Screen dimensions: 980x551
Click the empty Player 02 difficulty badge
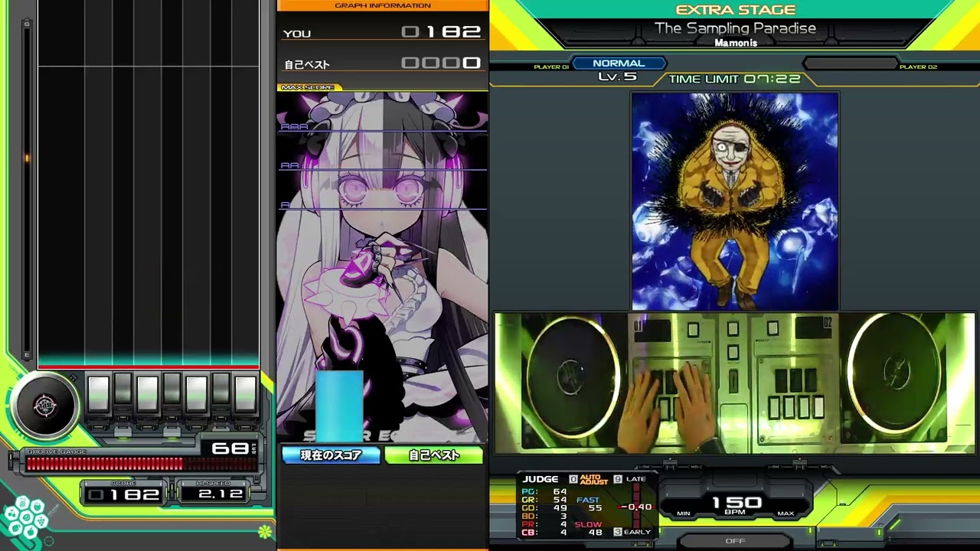pyautogui.click(x=850, y=64)
